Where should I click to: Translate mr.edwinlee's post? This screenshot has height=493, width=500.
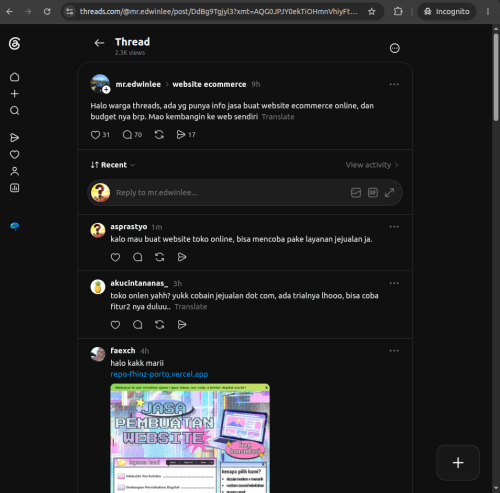click(278, 117)
